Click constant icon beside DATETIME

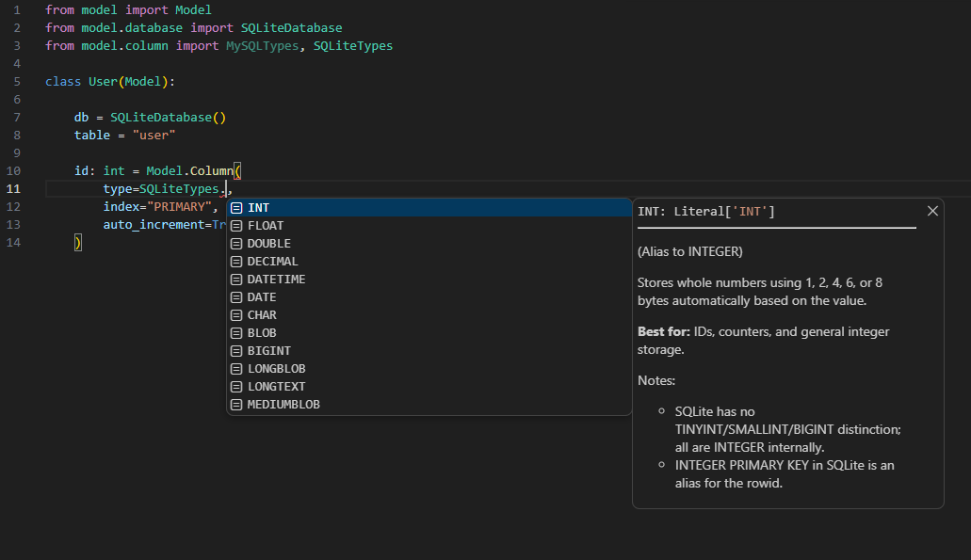coord(236,280)
